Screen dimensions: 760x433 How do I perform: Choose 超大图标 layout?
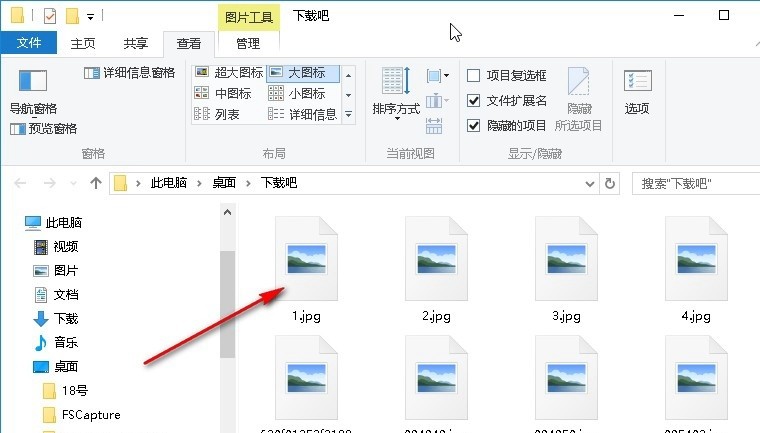(x=229, y=73)
